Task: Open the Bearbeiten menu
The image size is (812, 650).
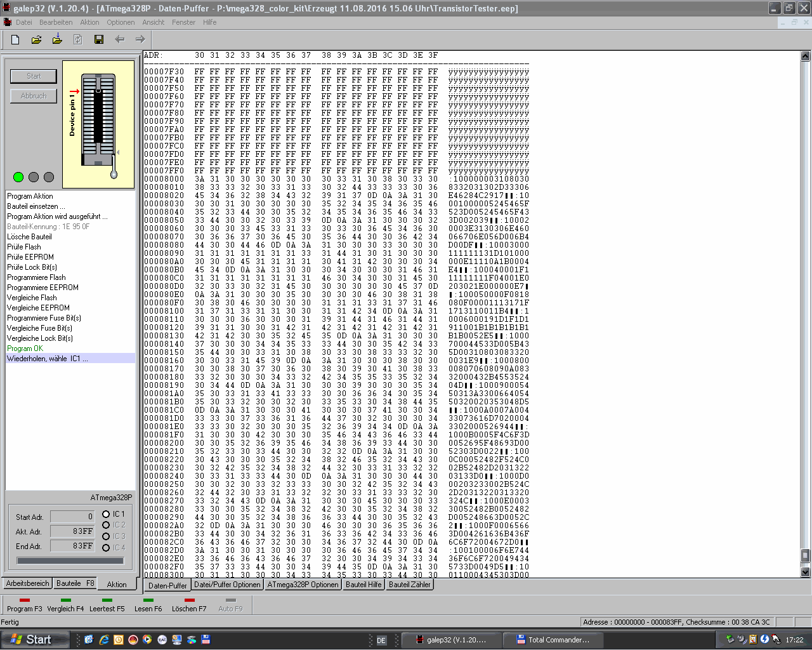Action: (56, 22)
